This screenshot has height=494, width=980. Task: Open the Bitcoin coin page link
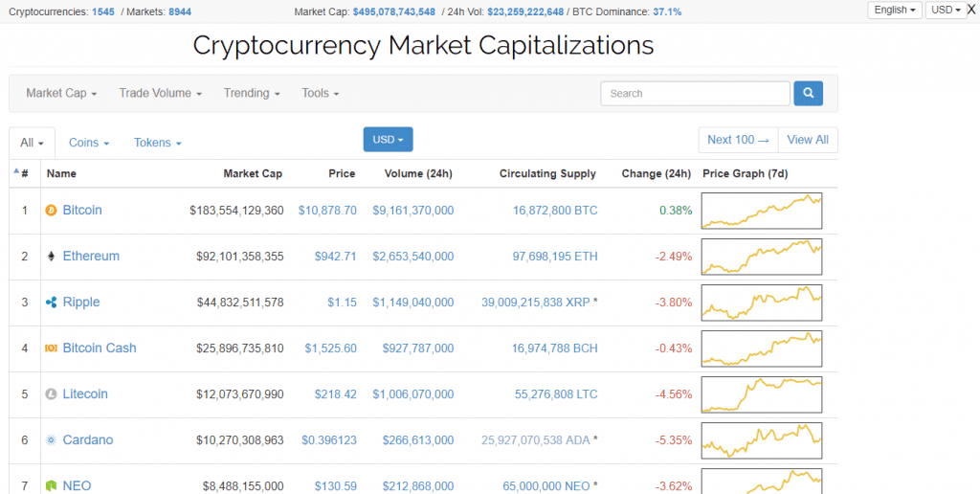(x=82, y=210)
